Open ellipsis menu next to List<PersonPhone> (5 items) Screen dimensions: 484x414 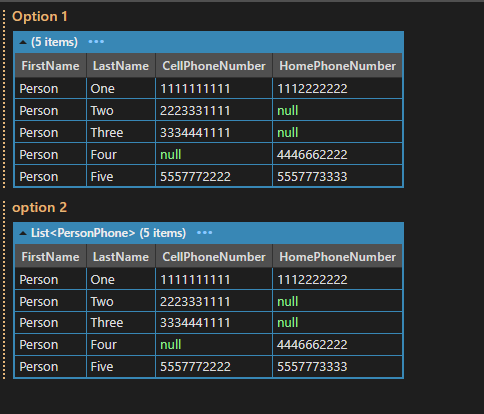[204, 233]
